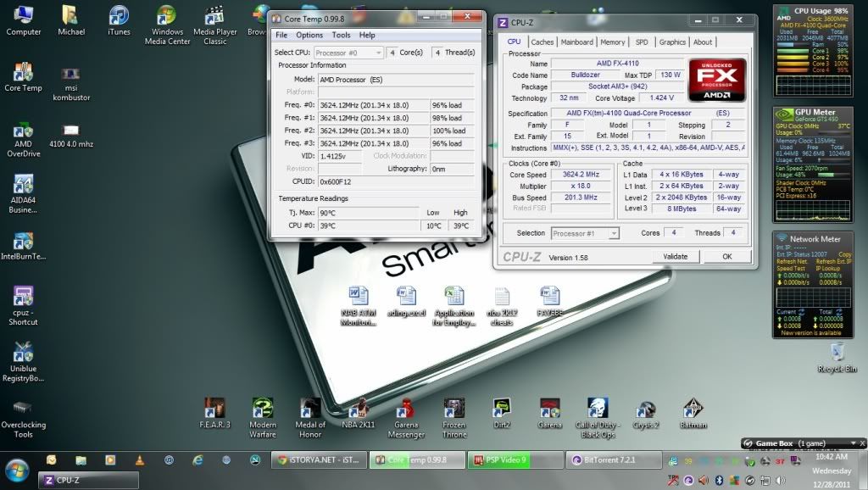Image resolution: width=868 pixels, height=490 pixels.
Task: Open the Overclocking Tools icon
Action: tap(23, 419)
